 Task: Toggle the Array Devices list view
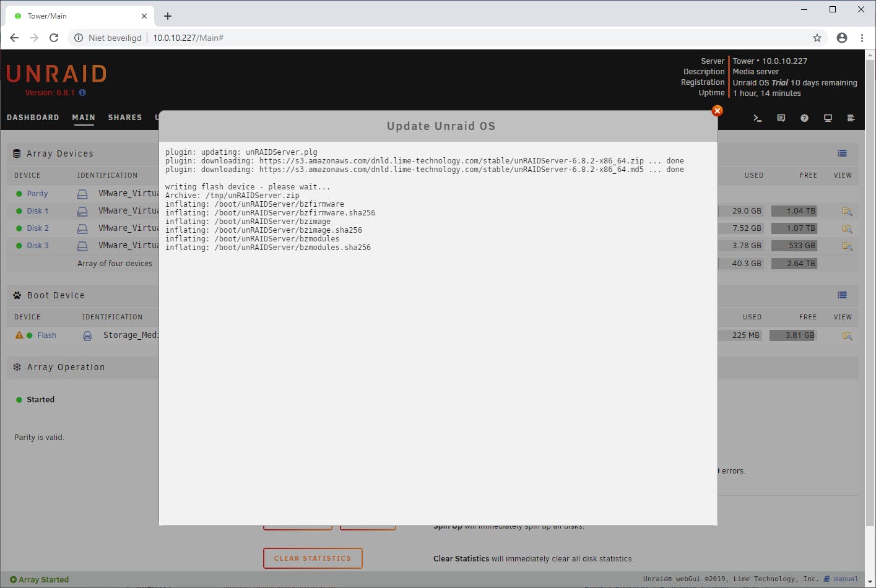point(842,153)
